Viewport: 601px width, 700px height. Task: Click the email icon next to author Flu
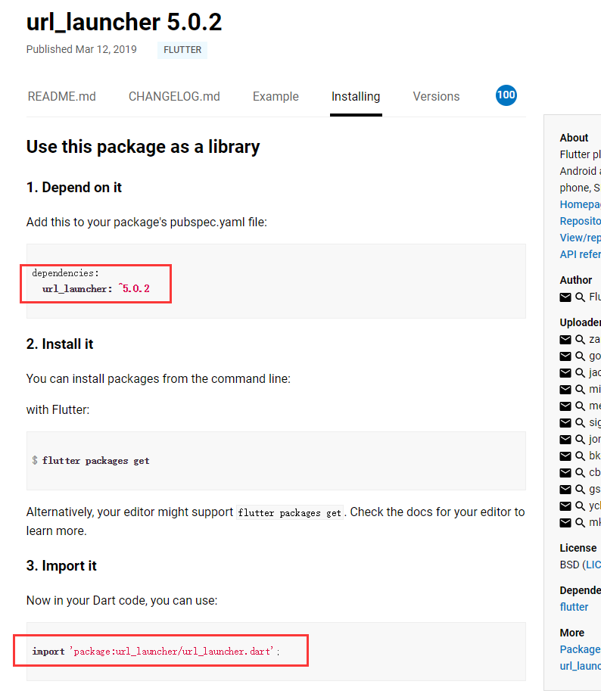(x=565, y=297)
